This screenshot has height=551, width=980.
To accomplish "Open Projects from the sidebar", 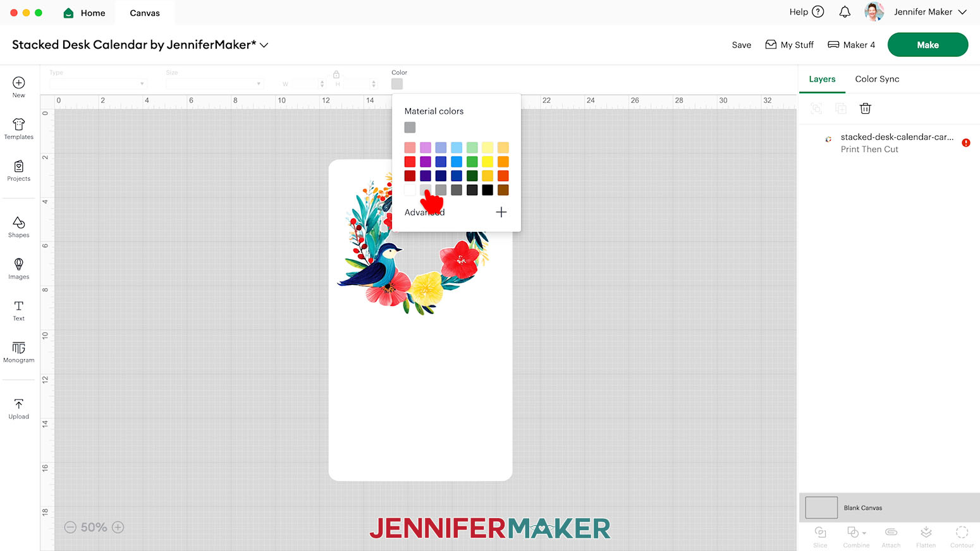I will (x=19, y=171).
